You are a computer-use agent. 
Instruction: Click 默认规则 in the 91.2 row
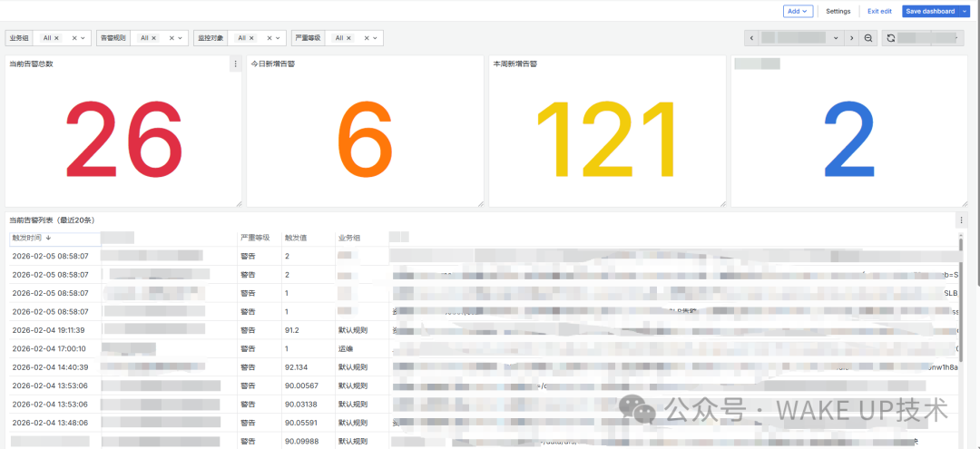tap(353, 330)
